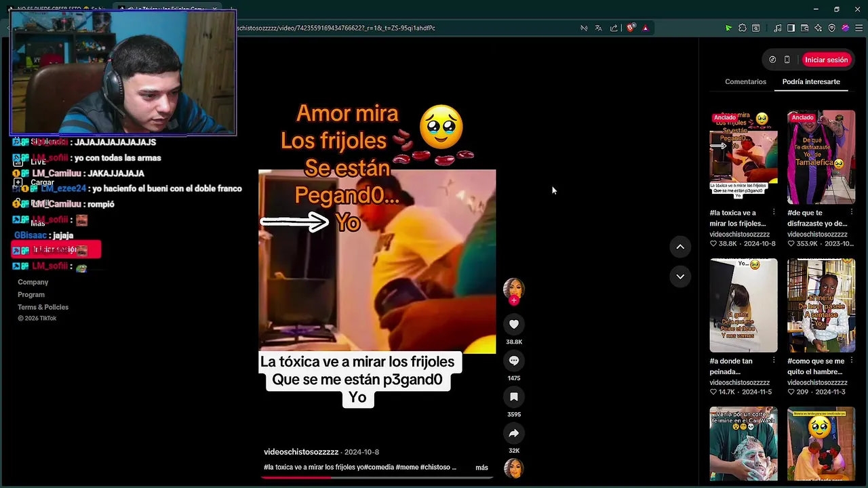Viewport: 868px width, 488px height.
Task: Open the Terms & Policies footer link
Action: (43, 307)
